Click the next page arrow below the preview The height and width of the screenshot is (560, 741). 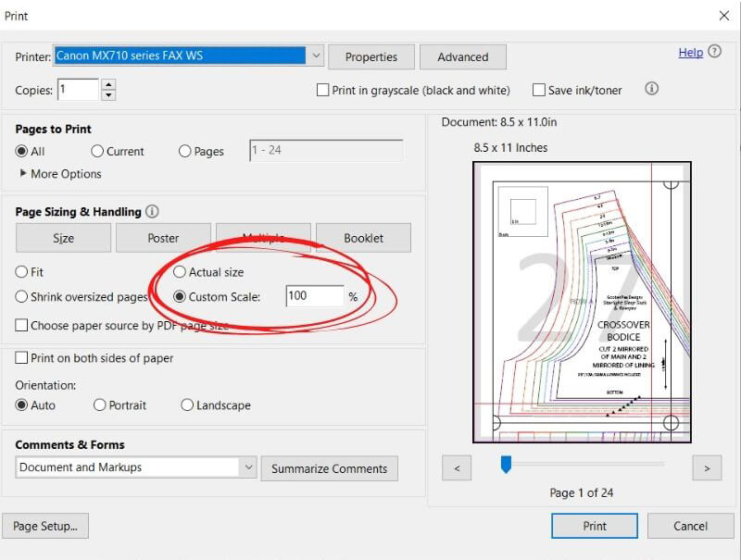click(x=708, y=467)
